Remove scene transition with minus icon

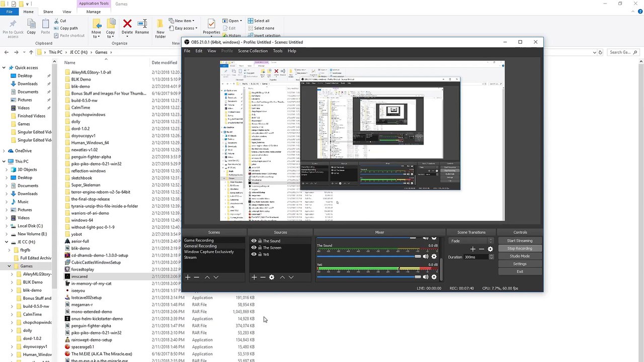[481, 249]
